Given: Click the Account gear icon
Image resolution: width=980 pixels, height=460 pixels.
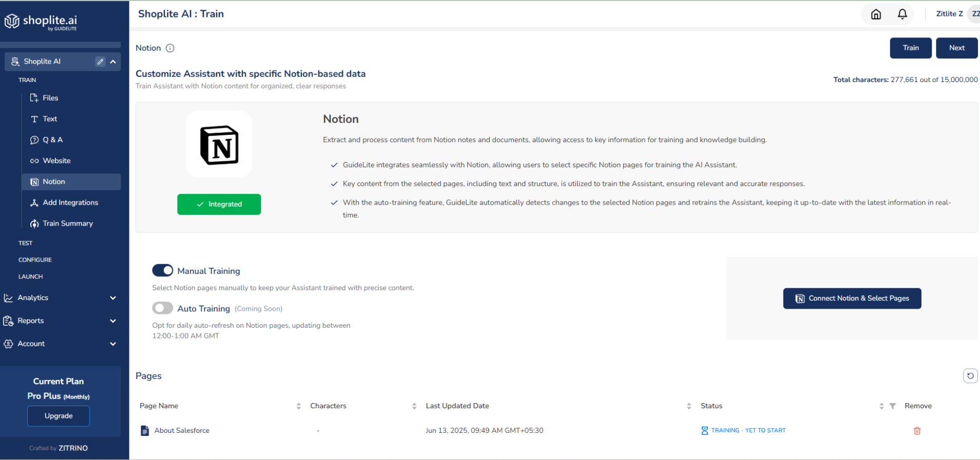Looking at the screenshot, I should tap(8, 344).
